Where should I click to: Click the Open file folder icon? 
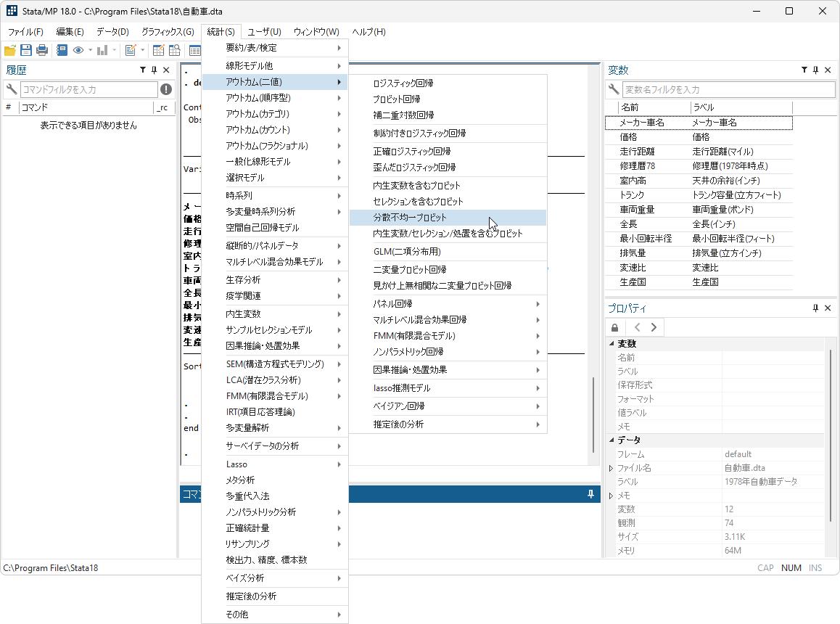pyautogui.click(x=10, y=50)
